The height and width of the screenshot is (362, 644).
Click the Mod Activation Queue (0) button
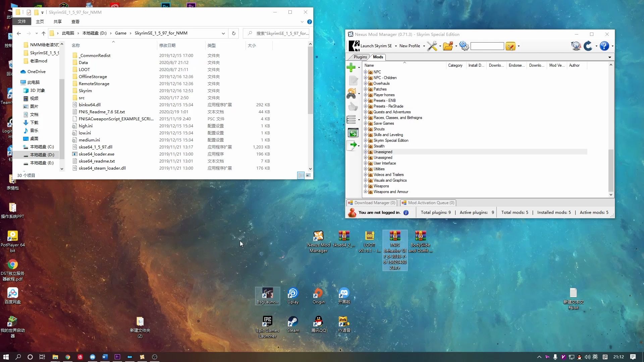pos(428,203)
